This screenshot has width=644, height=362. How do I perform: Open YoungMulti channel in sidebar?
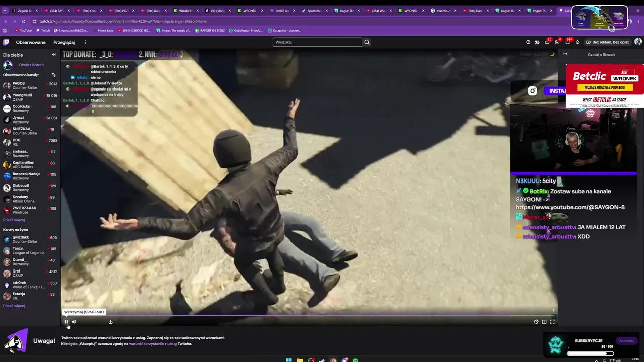click(x=30, y=97)
